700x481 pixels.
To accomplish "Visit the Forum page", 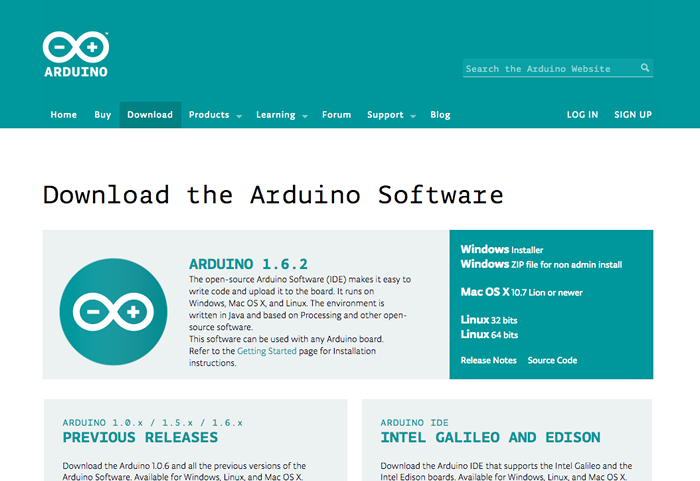I will (x=337, y=115).
